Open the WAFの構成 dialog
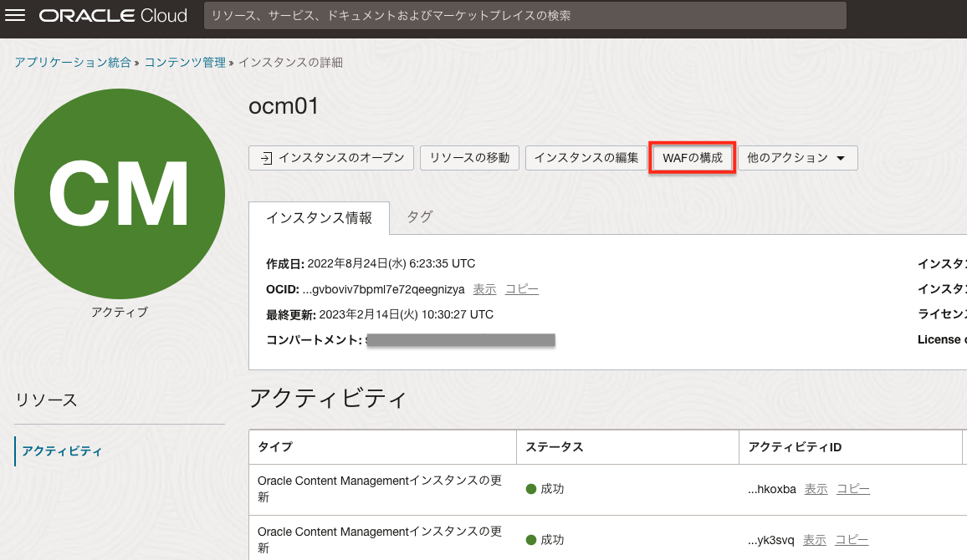 click(x=692, y=157)
